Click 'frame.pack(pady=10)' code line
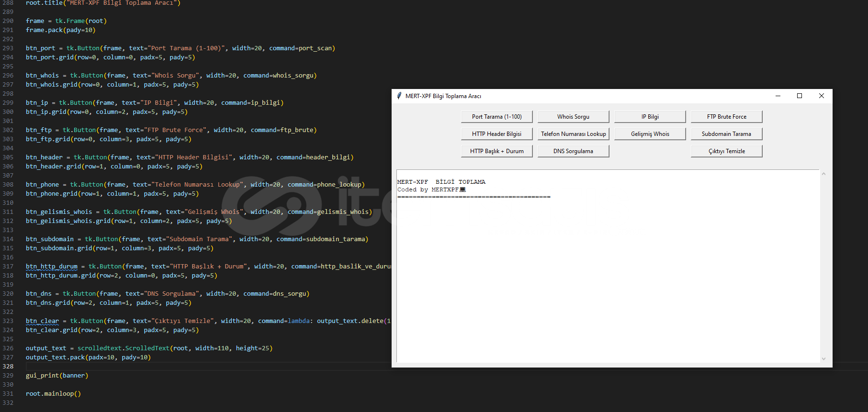This screenshot has height=412, width=868. click(61, 30)
